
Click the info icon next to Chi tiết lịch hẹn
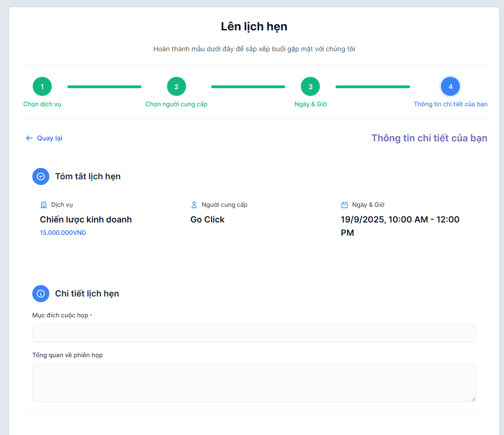click(41, 294)
